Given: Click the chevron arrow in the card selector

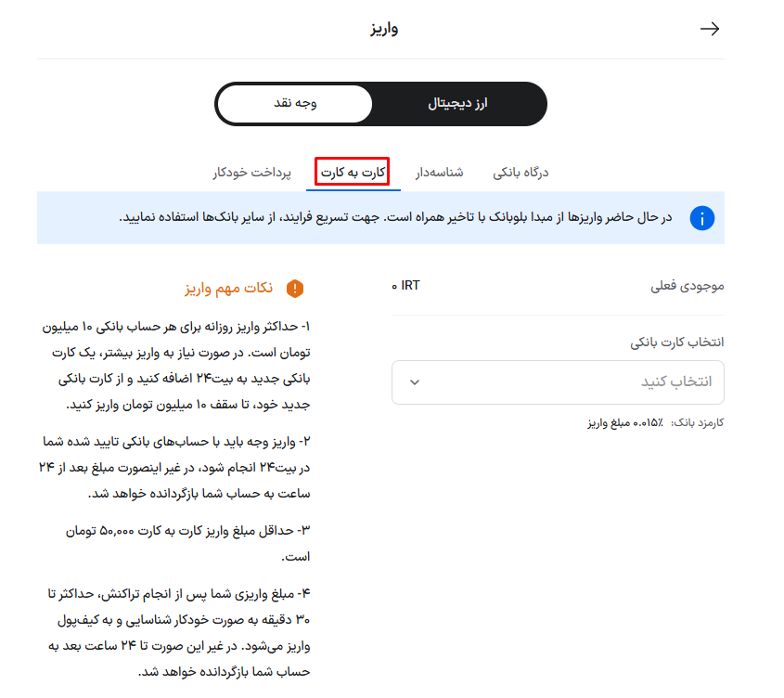Looking at the screenshot, I should (415, 382).
